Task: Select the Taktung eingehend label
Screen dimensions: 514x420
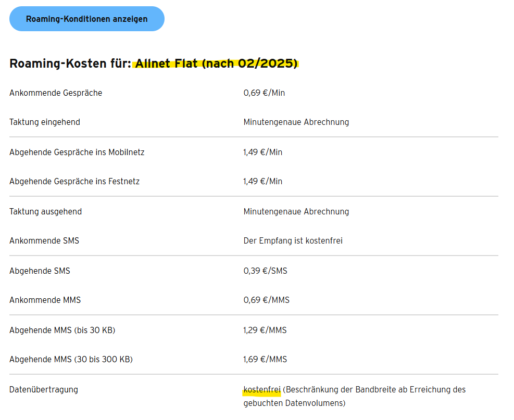Action: click(x=45, y=122)
